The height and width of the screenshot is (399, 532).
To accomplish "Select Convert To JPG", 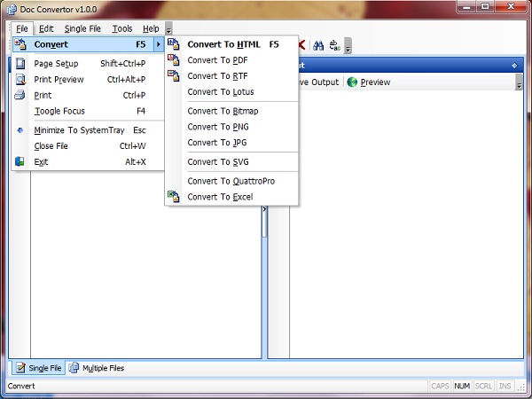I will (231, 143).
